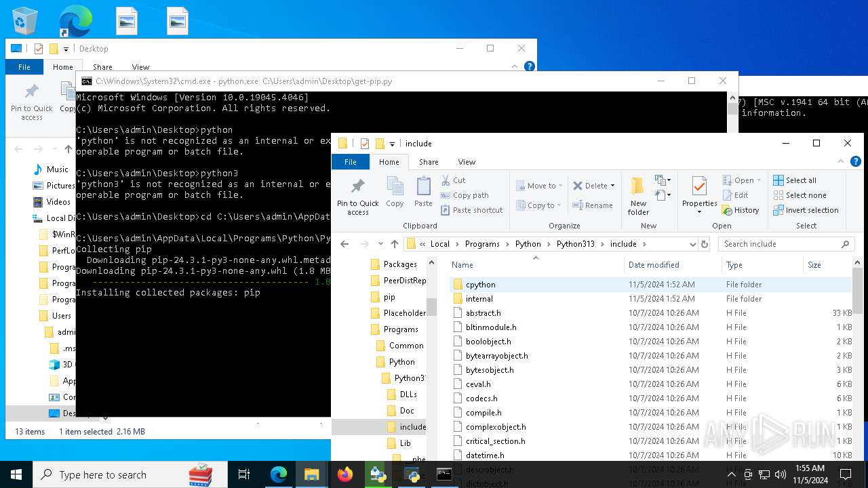This screenshot has height=488, width=868.
Task: Click Firefox icon in the taskbar
Action: pos(345,474)
